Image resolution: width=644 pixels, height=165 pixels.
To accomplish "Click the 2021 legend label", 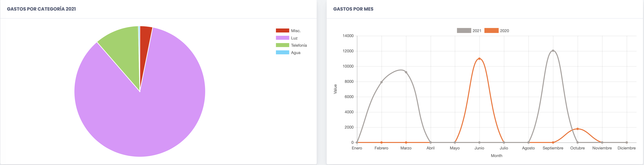I will coord(477,31).
